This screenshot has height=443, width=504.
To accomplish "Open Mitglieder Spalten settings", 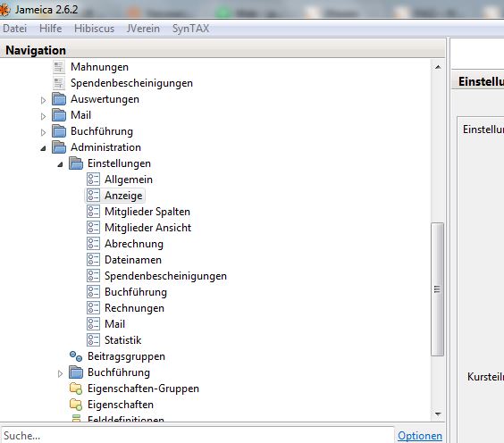I will (x=147, y=212).
